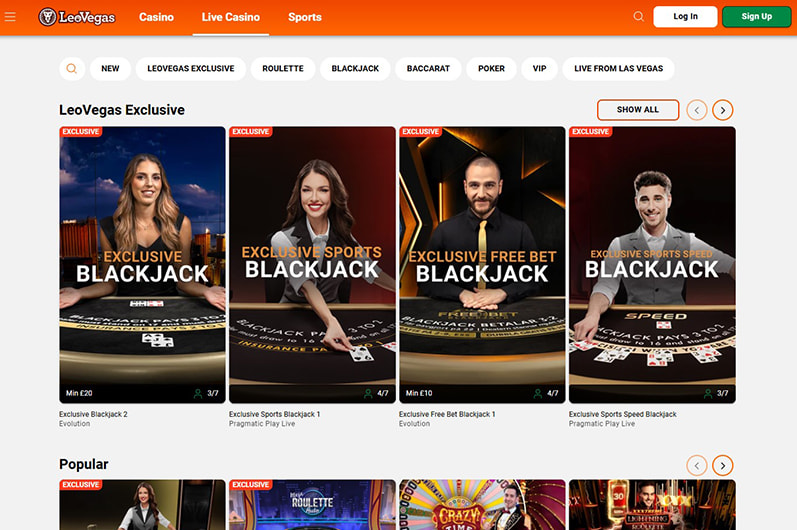Click the Log In button

pyautogui.click(x=685, y=16)
